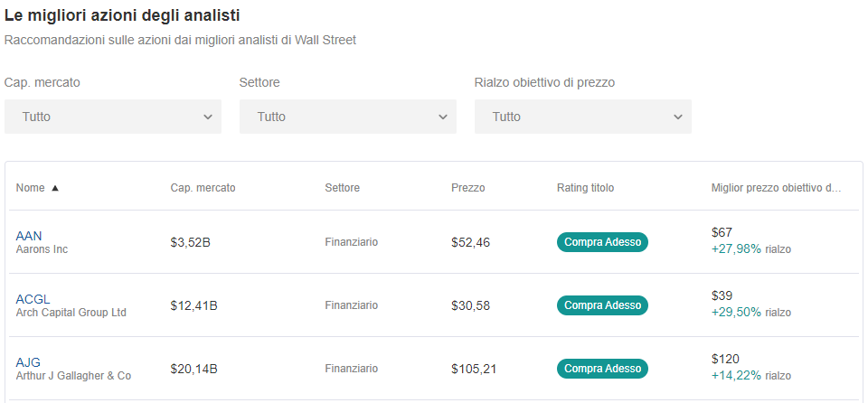Open the Cap. mercato dropdown

click(113, 117)
